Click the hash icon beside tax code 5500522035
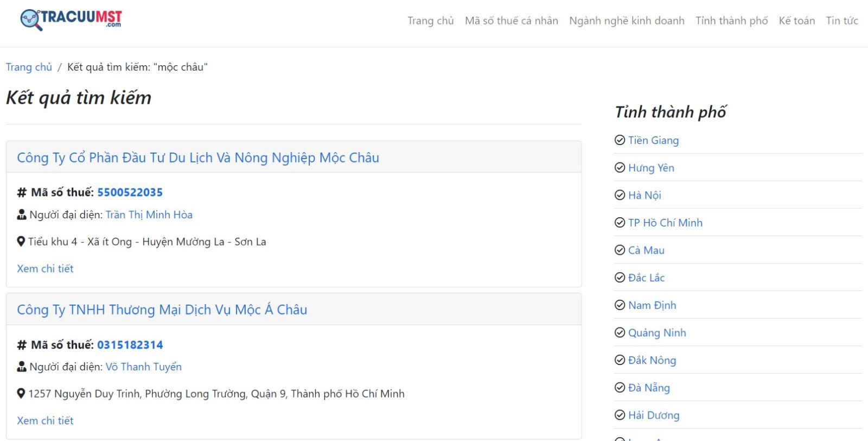This screenshot has width=868, height=441. (x=22, y=192)
